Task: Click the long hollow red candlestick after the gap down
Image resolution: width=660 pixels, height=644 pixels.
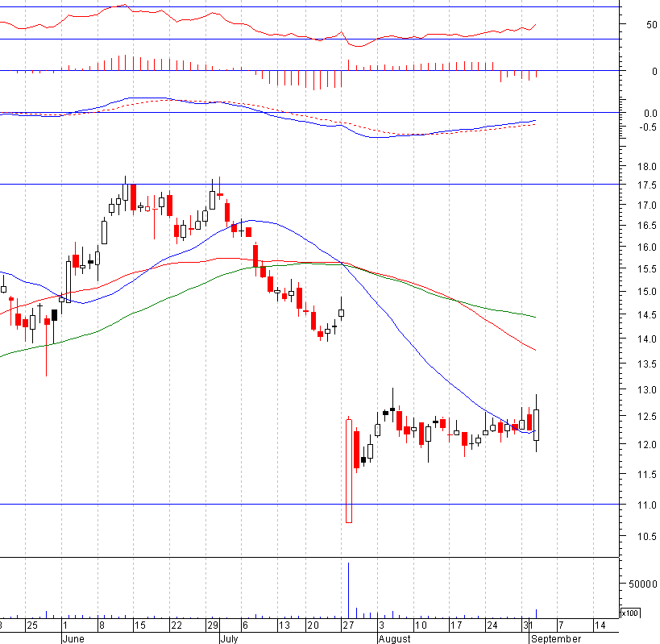Action: point(348,471)
